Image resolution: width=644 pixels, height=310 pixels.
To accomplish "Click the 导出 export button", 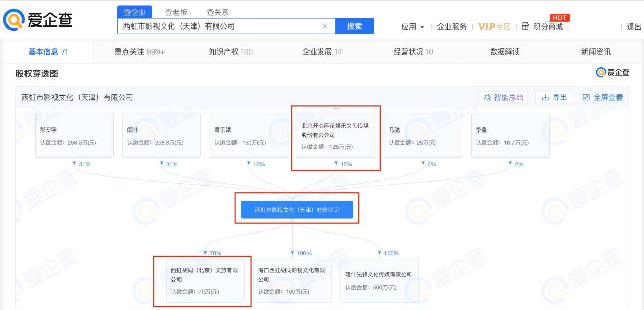I will (555, 97).
